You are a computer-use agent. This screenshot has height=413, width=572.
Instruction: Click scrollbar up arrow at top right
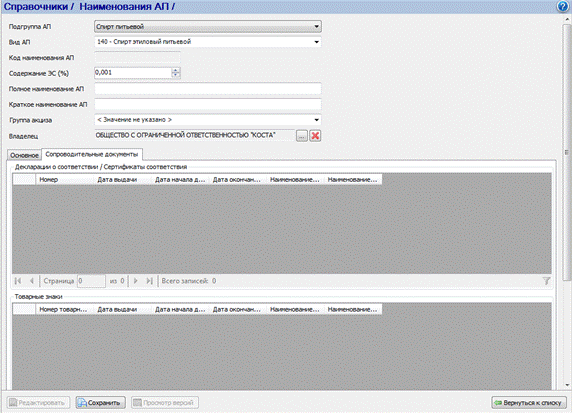pos(567,19)
